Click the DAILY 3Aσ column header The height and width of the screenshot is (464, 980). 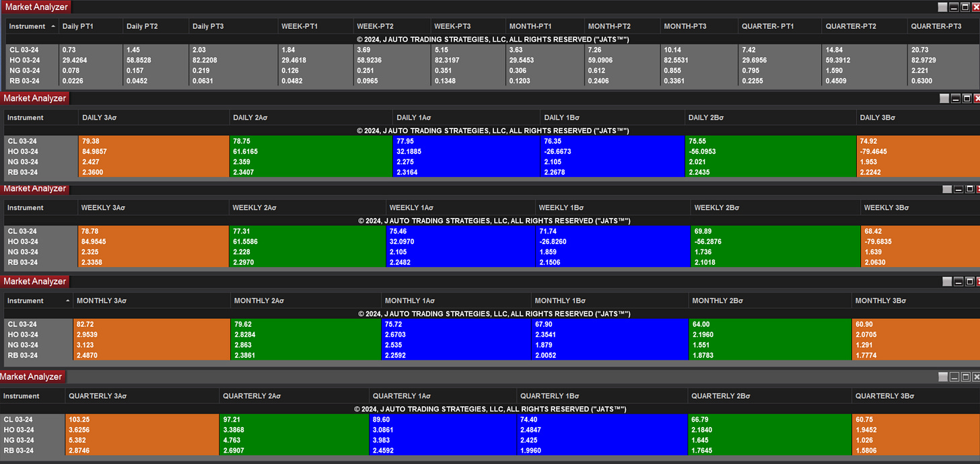point(154,118)
